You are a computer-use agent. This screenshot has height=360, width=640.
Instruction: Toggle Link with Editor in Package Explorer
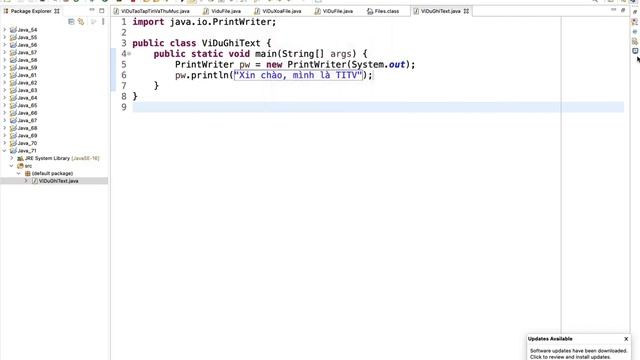[81, 22]
